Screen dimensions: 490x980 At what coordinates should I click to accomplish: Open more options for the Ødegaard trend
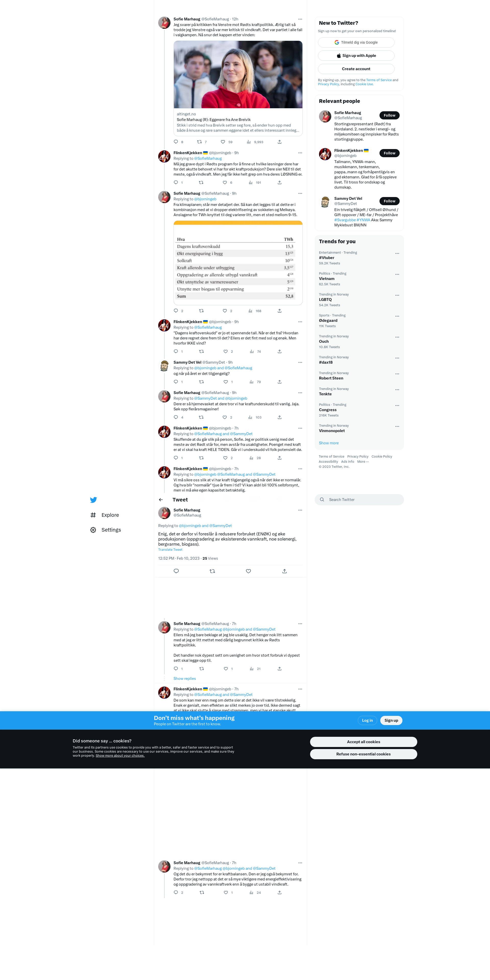tap(397, 316)
